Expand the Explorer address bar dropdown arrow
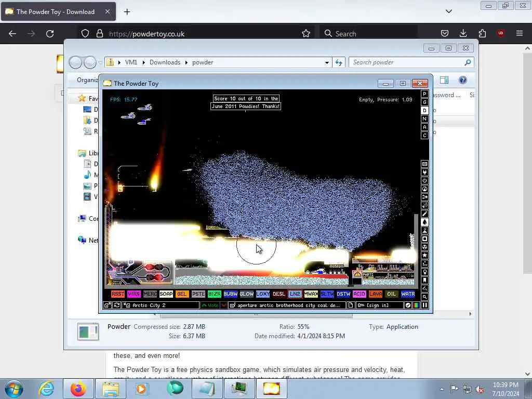Screen dimensions: 532x399 (327, 62)
